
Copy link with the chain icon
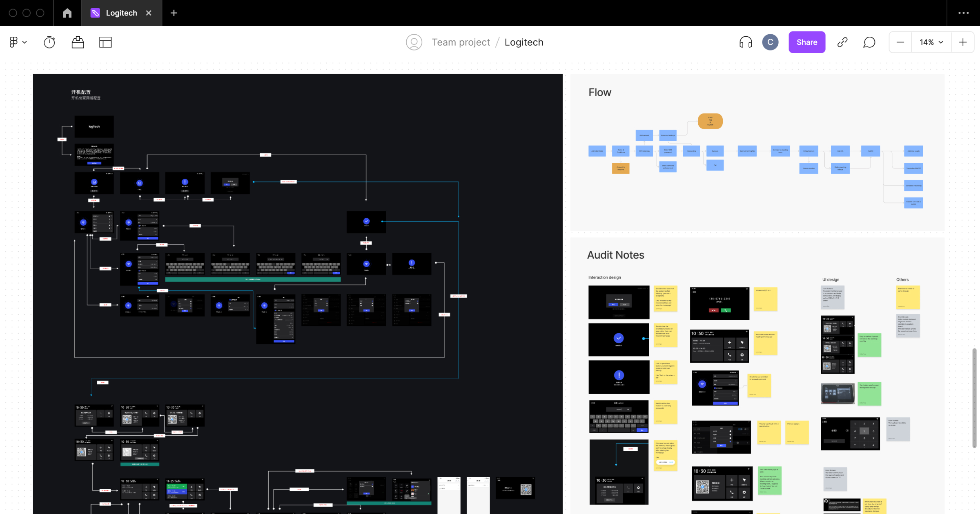pos(842,42)
